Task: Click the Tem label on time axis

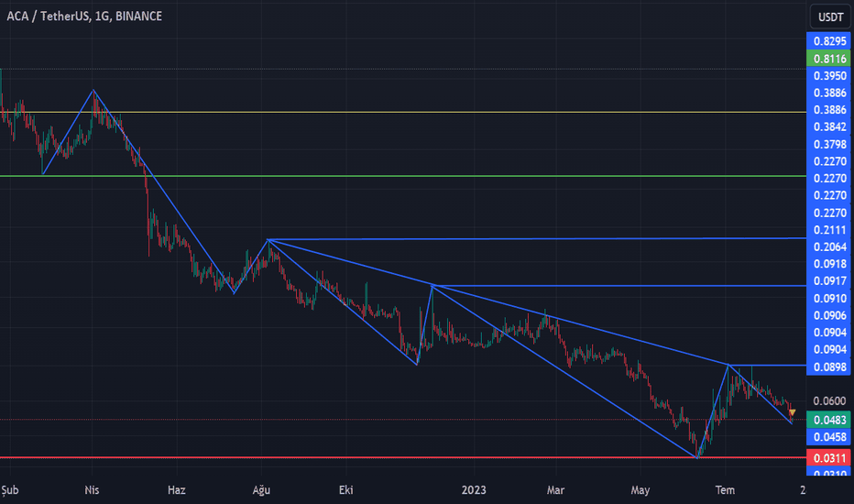Action: pyautogui.click(x=726, y=490)
